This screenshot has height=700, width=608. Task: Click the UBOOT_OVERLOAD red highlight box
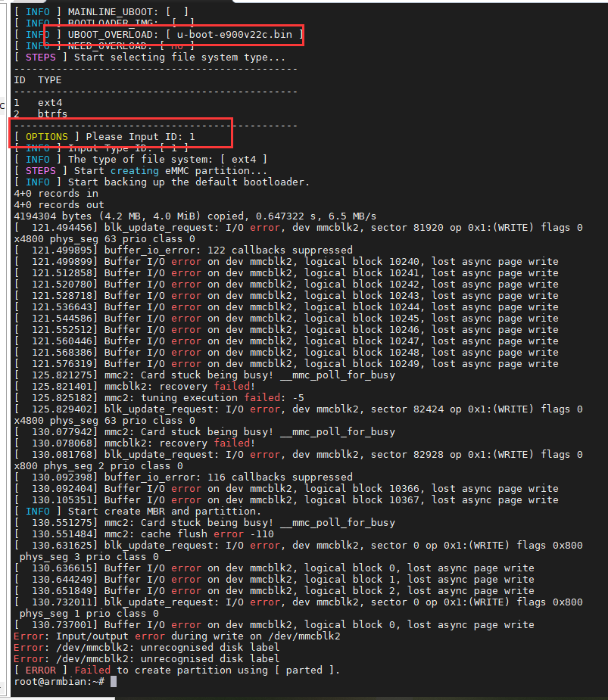[174, 35]
